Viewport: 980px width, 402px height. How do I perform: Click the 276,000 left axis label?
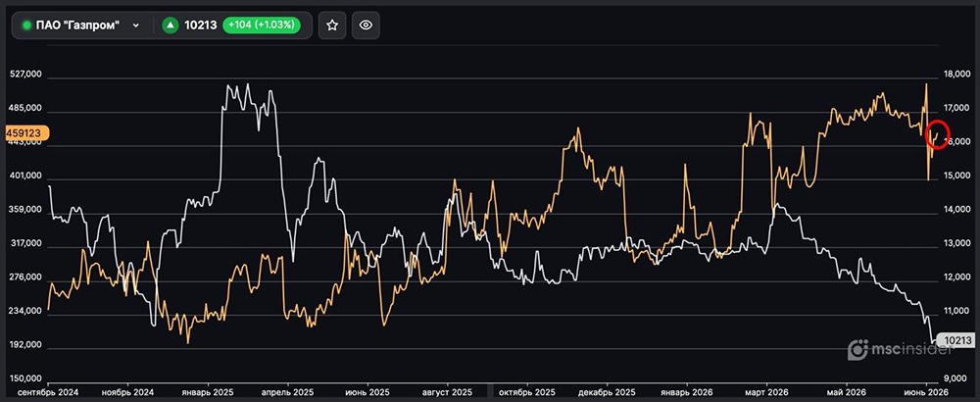click(x=26, y=276)
